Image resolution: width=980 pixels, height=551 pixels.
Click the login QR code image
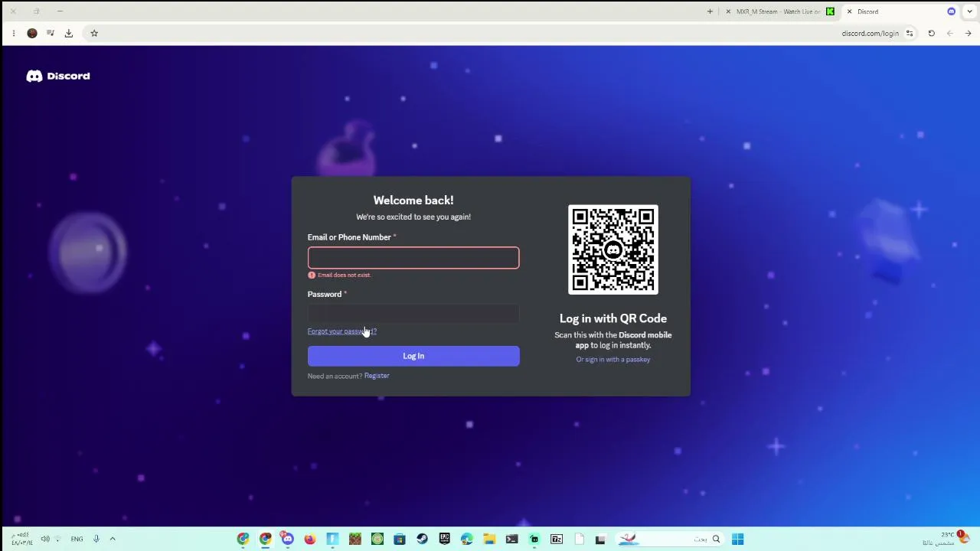click(x=613, y=249)
